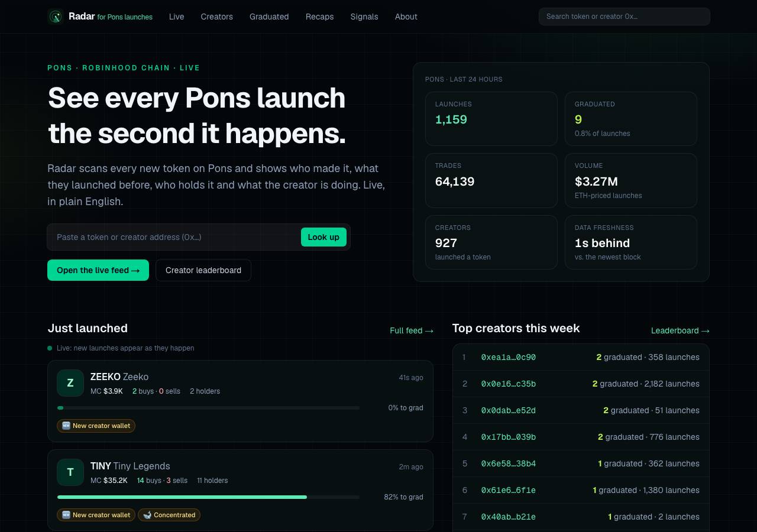Click the TINY 82% graduation progress bar
757x532 pixels.
coord(208,497)
